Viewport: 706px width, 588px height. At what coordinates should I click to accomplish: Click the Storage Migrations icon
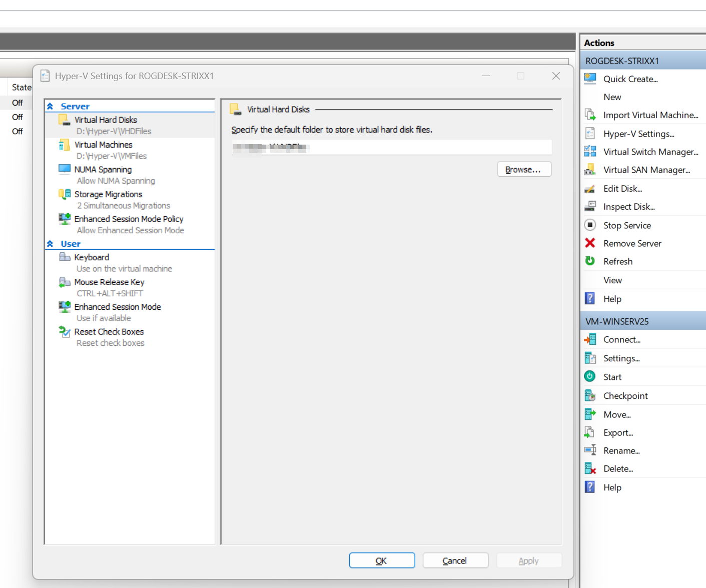tap(64, 194)
